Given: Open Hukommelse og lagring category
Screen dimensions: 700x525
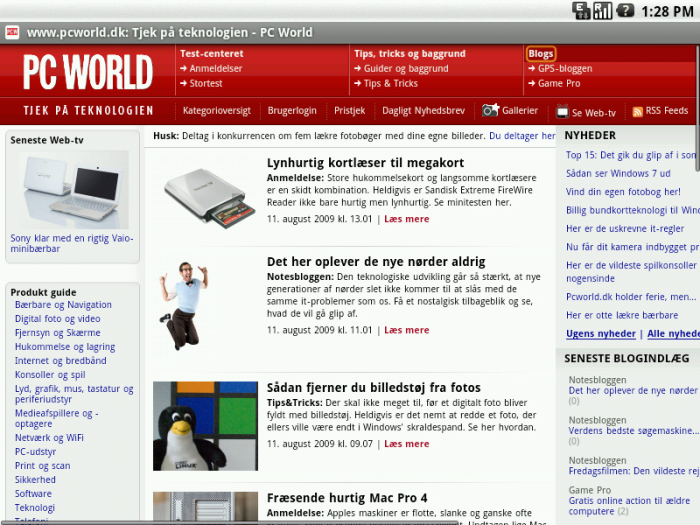Looking at the screenshot, I should point(65,347).
